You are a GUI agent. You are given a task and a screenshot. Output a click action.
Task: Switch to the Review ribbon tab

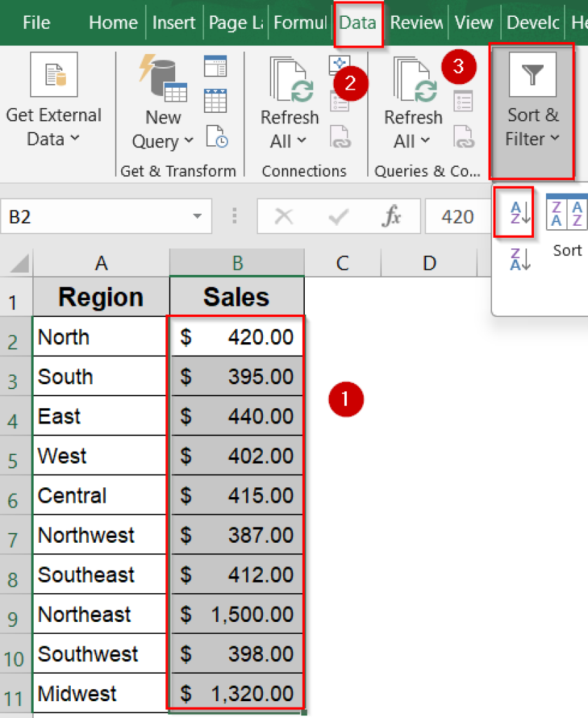coord(416,22)
